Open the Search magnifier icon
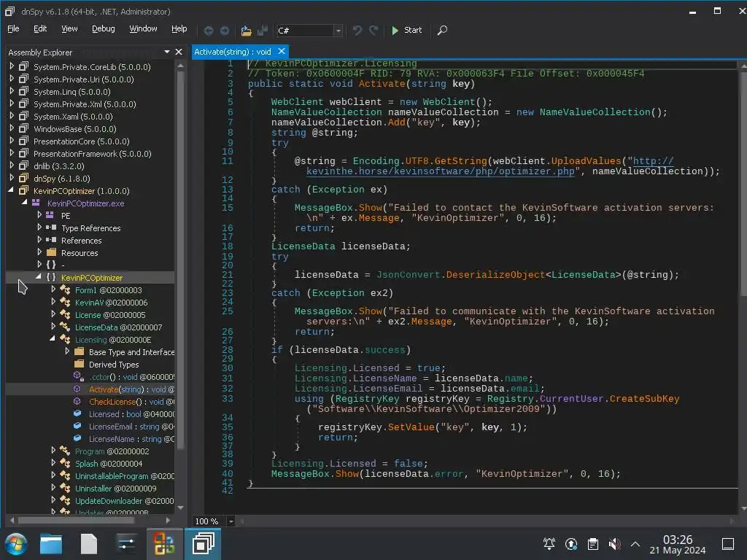Image resolution: width=747 pixels, height=560 pixels. 442,31
